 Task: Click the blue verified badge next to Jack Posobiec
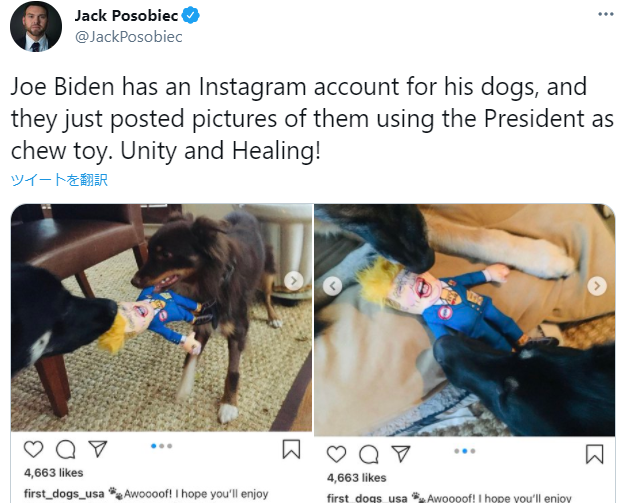coord(190,16)
